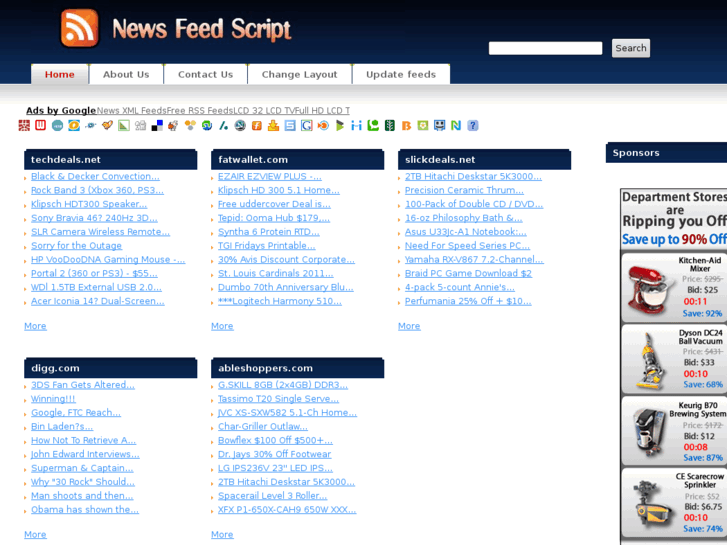The height and width of the screenshot is (545, 727).
Task: Click the teal octagon bookmark icon
Action: click(57, 125)
